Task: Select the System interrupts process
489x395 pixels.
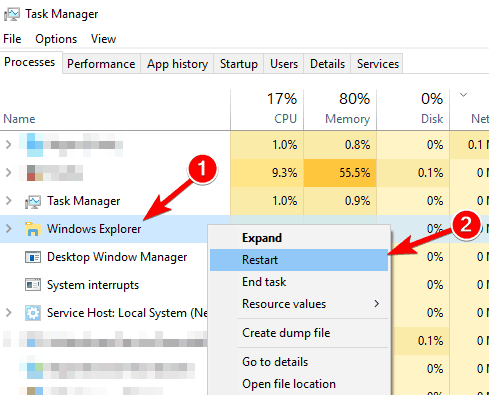Action: click(x=93, y=285)
